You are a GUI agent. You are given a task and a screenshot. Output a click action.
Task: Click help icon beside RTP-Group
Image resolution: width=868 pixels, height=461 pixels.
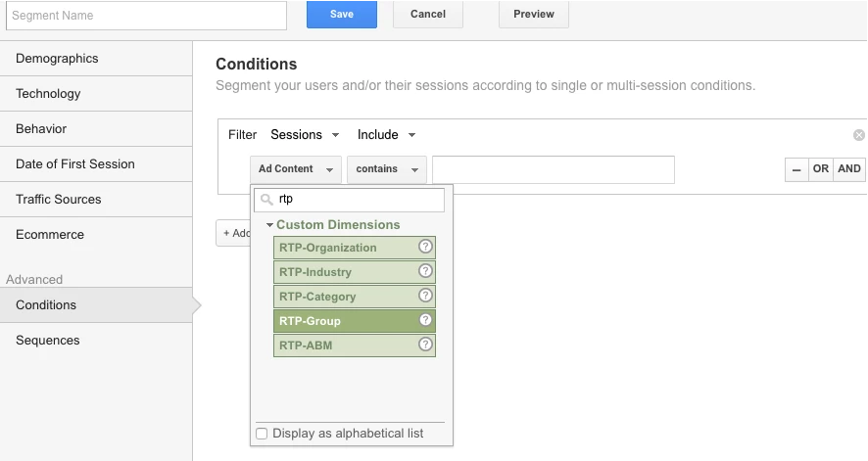click(425, 320)
